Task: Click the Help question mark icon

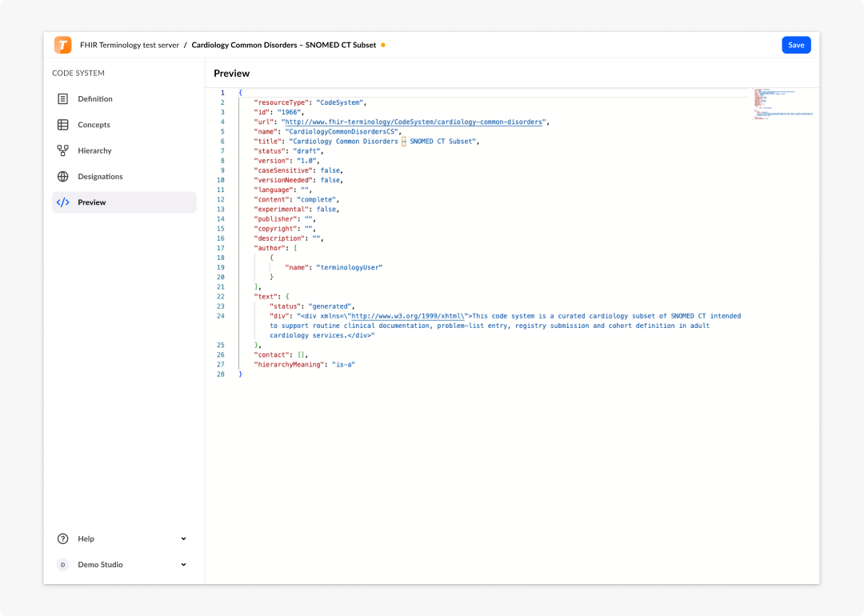Action: (x=63, y=539)
